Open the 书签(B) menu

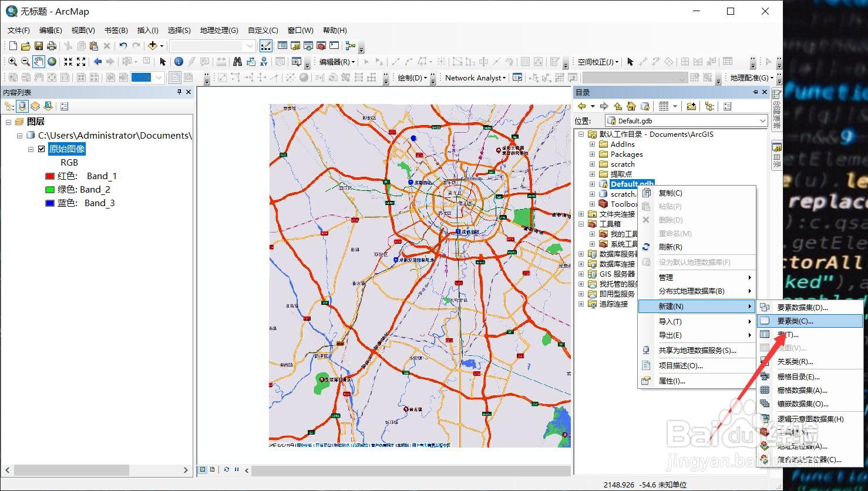tap(116, 30)
